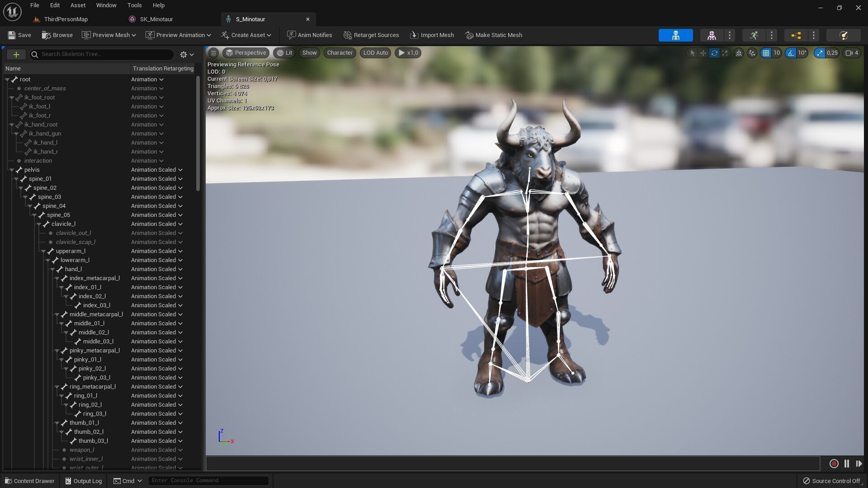Open options beside Skeletal Mesh mode
The height and width of the screenshot is (488, 868).
click(730, 35)
